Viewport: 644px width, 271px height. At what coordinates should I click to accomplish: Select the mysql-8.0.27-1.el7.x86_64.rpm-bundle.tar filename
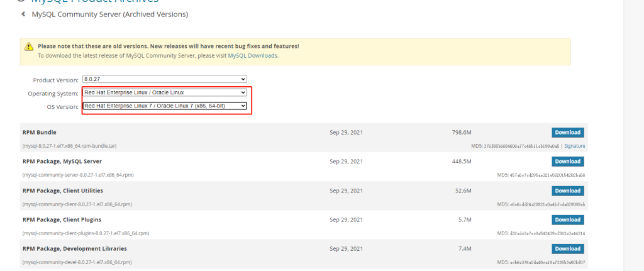click(x=69, y=146)
